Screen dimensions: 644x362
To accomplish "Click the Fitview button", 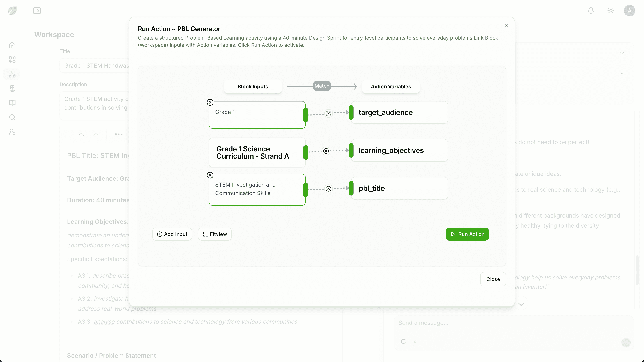I will click(x=215, y=234).
